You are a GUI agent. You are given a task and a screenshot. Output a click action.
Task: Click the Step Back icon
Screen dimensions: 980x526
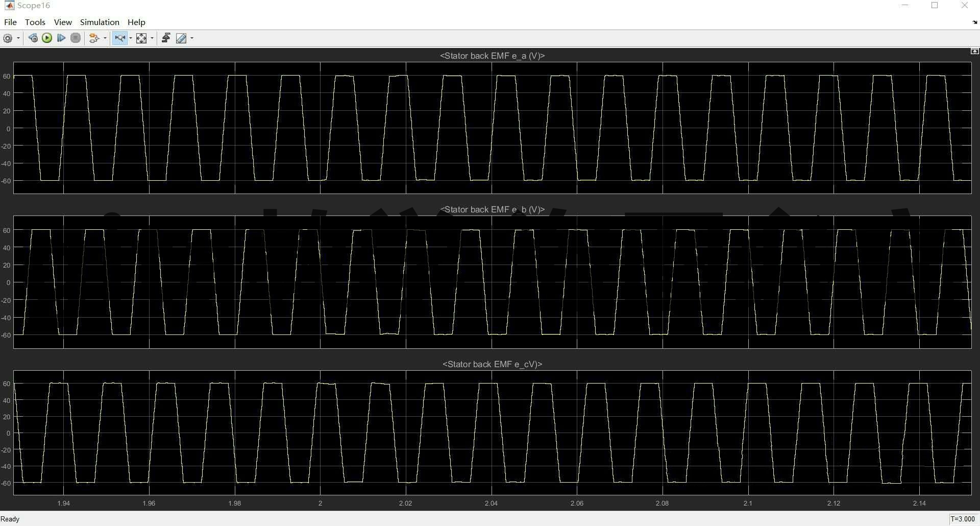click(33, 38)
